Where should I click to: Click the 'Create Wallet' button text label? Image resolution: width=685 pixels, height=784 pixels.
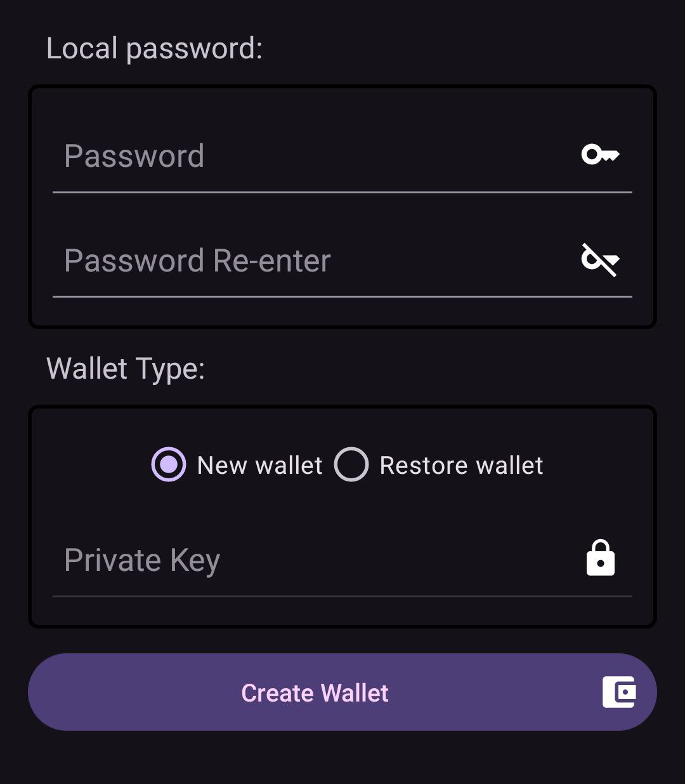click(315, 693)
